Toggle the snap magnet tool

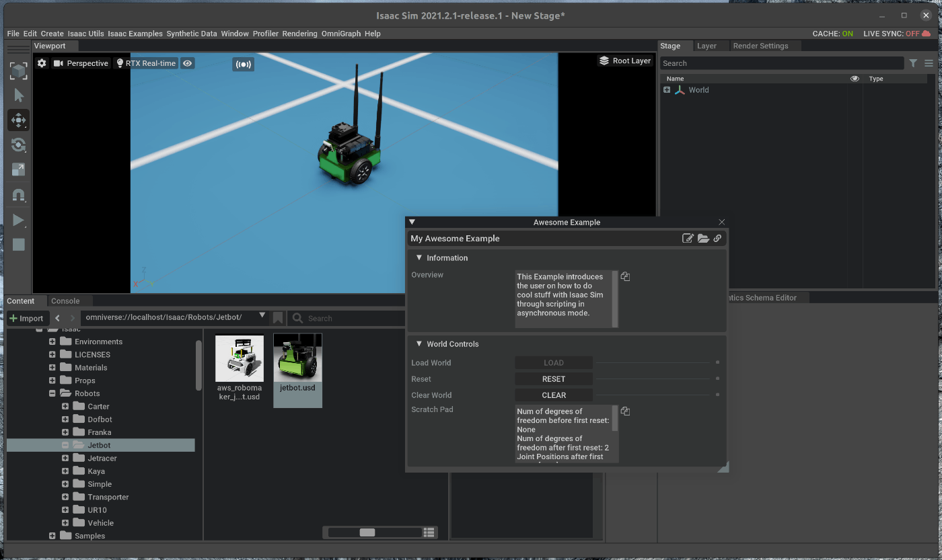pyautogui.click(x=19, y=196)
